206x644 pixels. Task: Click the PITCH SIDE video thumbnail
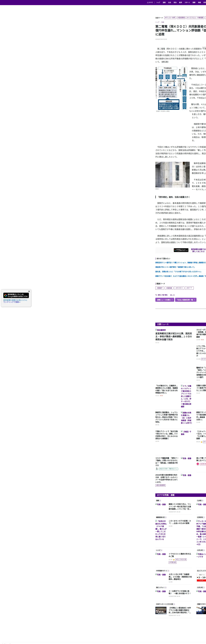click(x=161, y=611)
